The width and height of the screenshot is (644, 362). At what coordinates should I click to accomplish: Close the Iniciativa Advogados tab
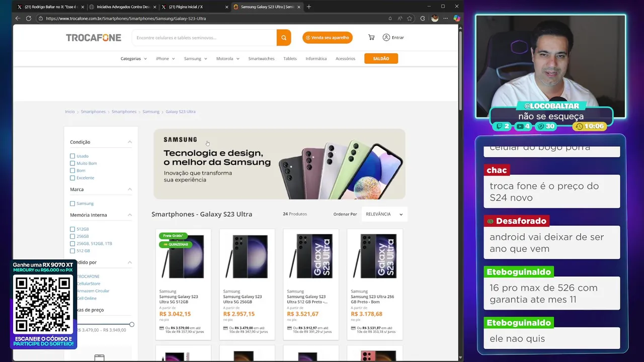coord(154,7)
